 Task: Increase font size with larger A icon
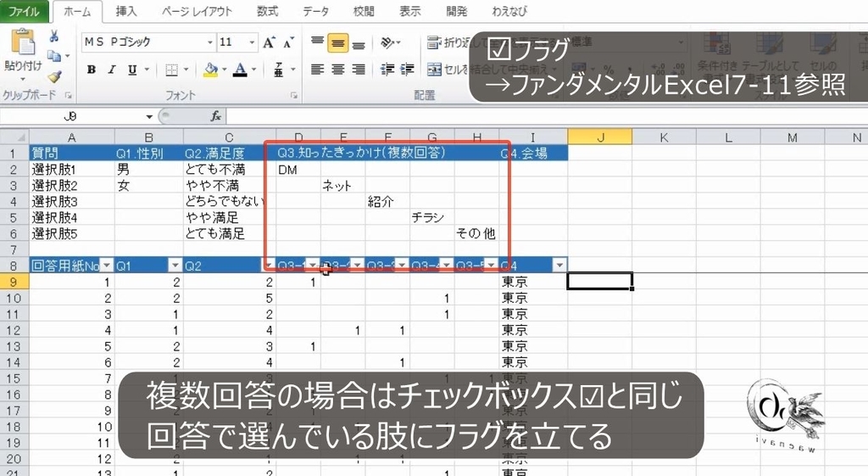click(269, 42)
